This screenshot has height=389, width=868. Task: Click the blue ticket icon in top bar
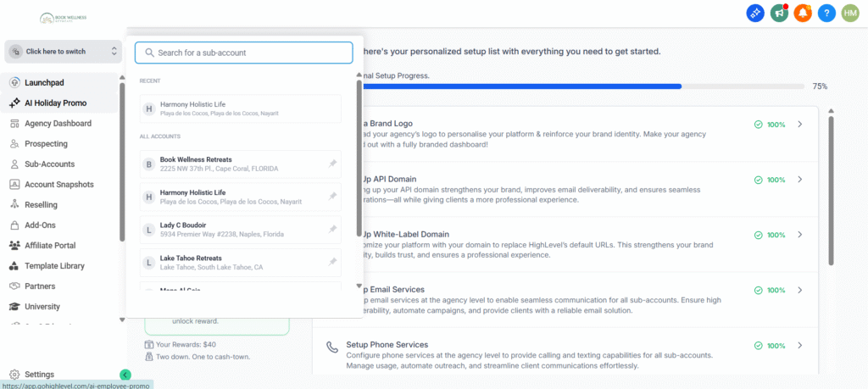click(755, 14)
